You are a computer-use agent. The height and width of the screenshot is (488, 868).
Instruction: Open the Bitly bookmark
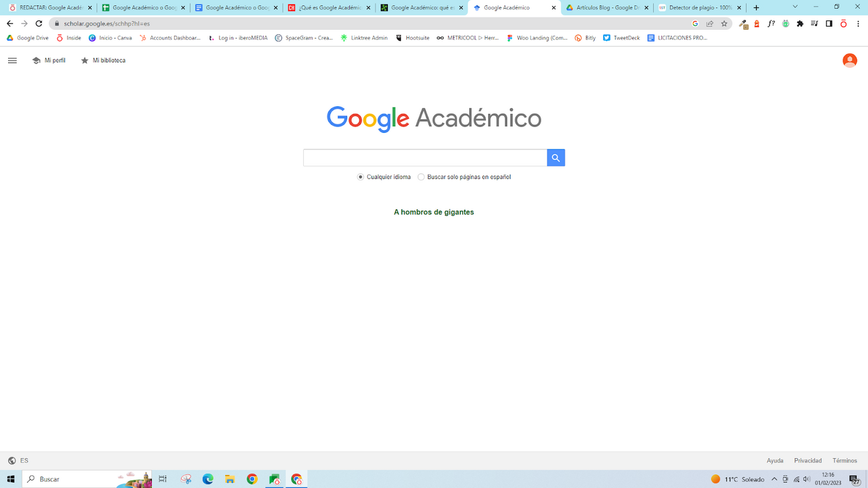point(585,38)
